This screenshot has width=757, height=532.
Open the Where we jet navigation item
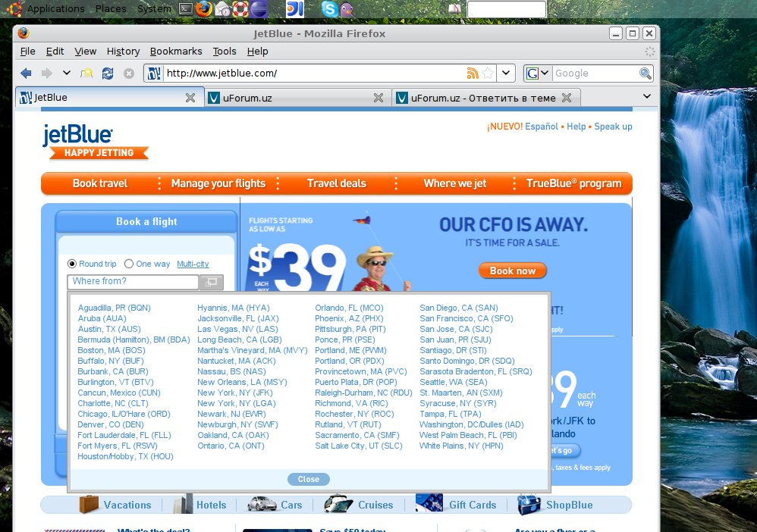pyautogui.click(x=455, y=183)
